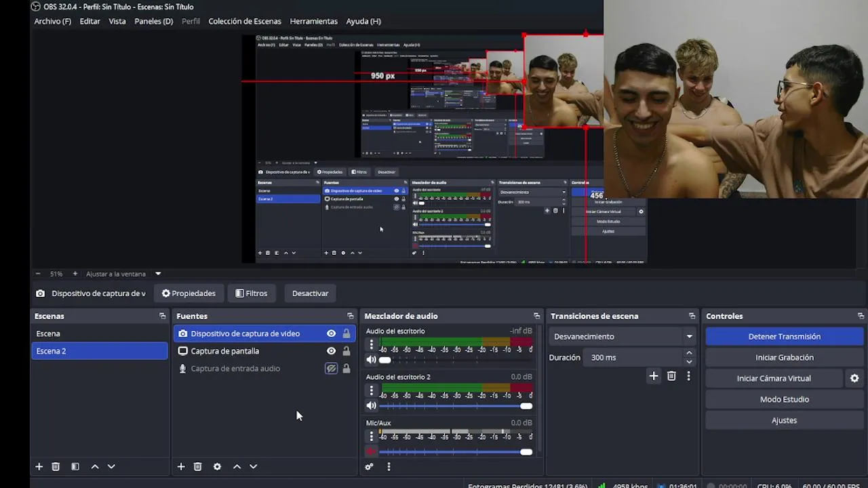
Task: Open source Filtros button
Action: tap(252, 293)
